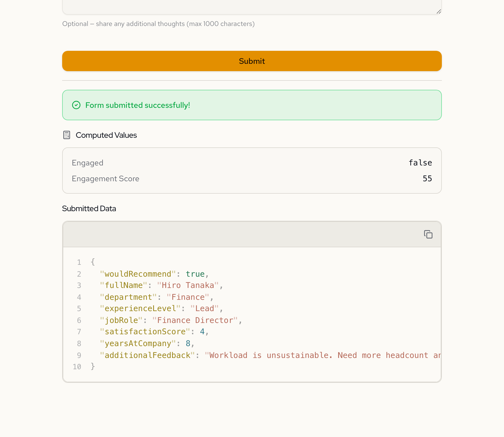The width and height of the screenshot is (504, 437).
Task: Click the optional feedback helper text
Action: [x=158, y=24]
